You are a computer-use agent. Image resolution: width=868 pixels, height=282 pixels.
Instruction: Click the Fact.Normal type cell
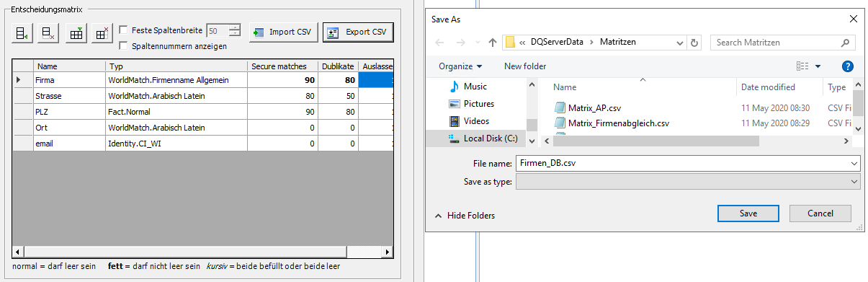pos(176,112)
